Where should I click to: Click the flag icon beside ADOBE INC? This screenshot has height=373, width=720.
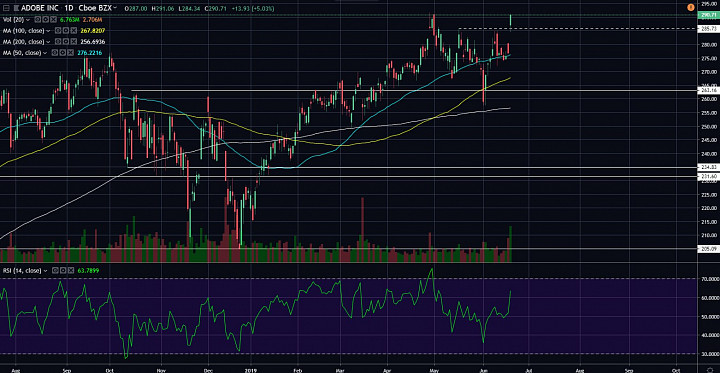click(16, 8)
